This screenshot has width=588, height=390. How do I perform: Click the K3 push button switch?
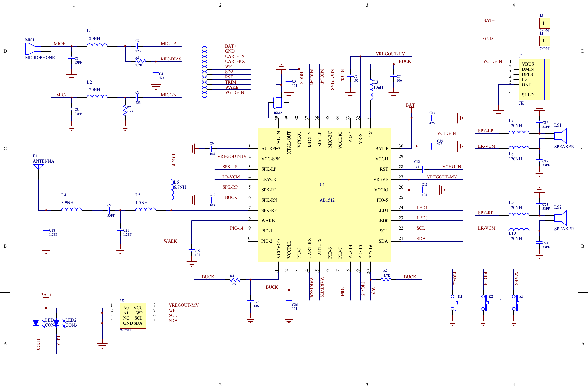pyautogui.click(x=516, y=303)
